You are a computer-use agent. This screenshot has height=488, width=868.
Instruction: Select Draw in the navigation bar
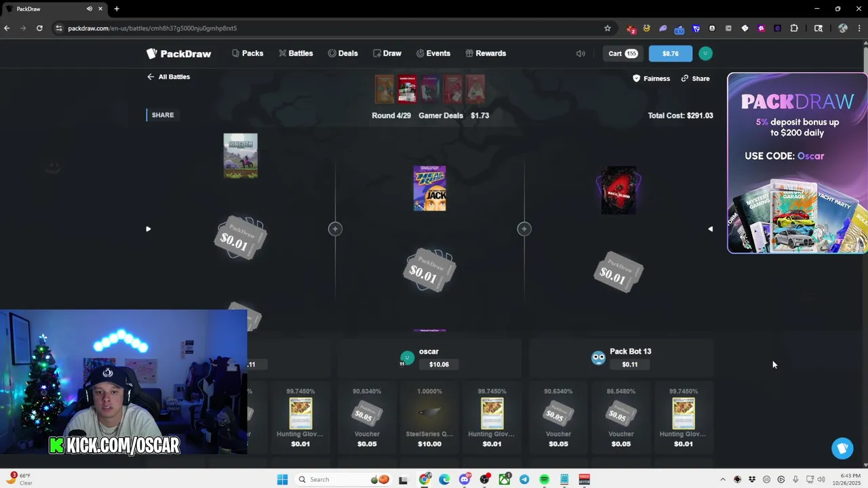click(x=387, y=53)
